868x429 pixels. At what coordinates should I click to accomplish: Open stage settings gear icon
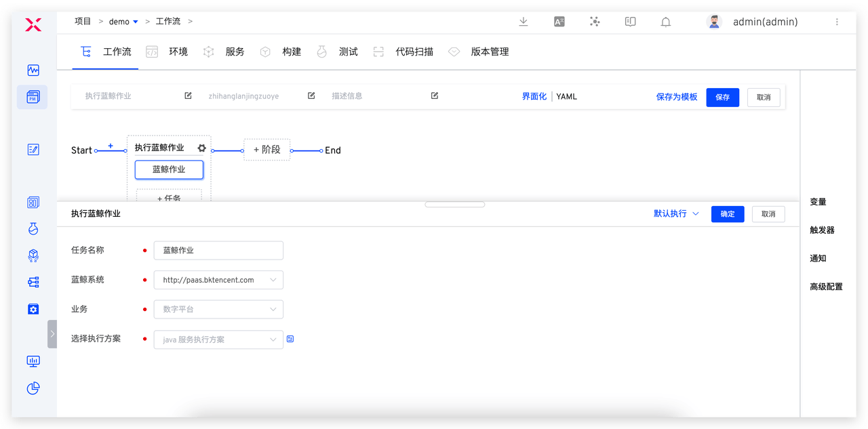point(201,148)
